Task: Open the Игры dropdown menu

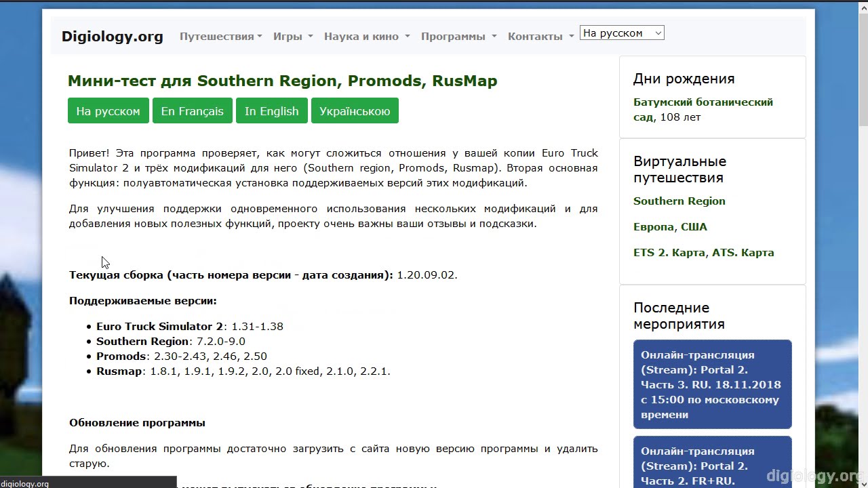Action: tap(293, 37)
